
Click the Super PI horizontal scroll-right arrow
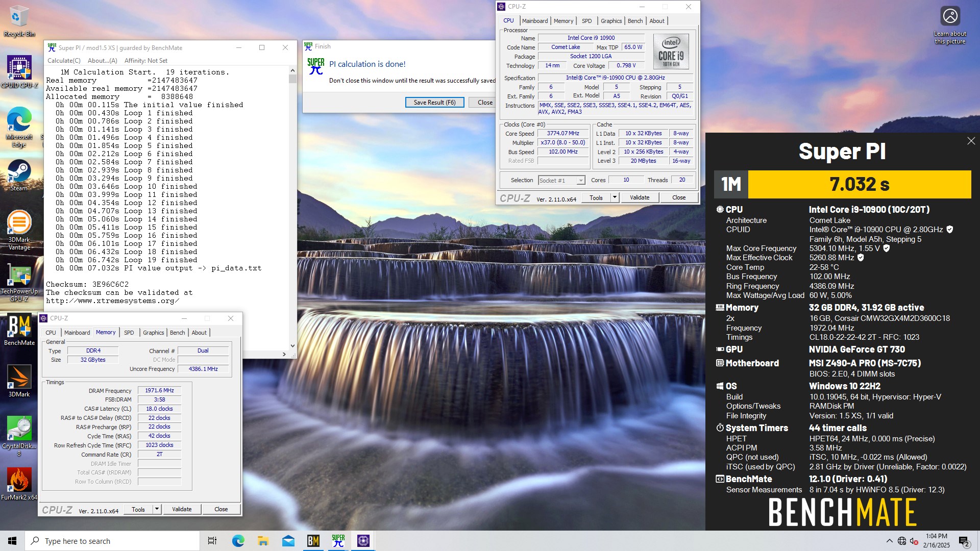pos(284,354)
